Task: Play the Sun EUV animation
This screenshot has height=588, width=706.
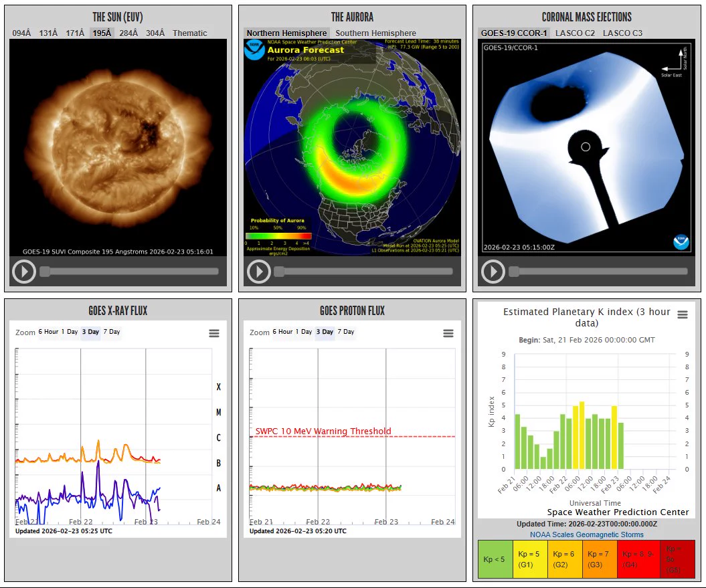Action: (24, 272)
